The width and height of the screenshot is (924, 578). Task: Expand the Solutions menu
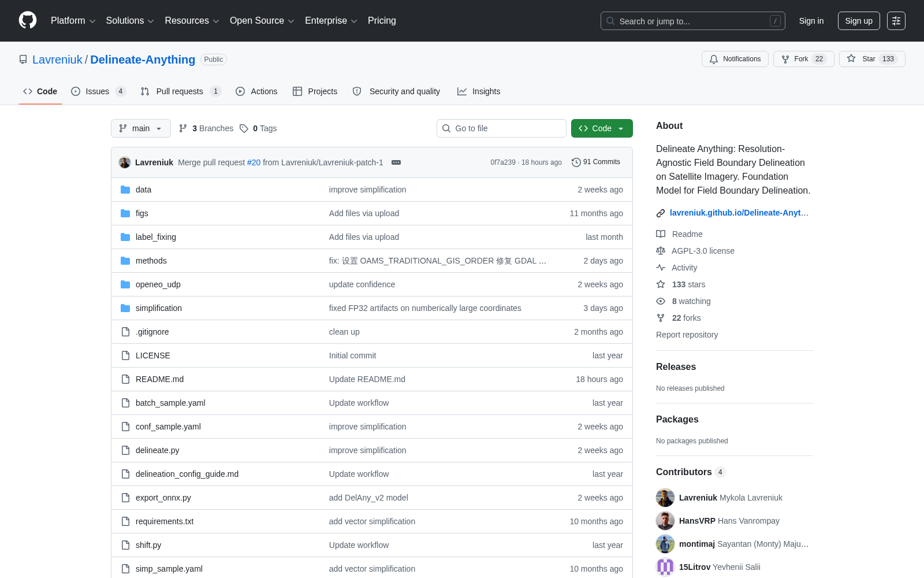click(x=130, y=21)
